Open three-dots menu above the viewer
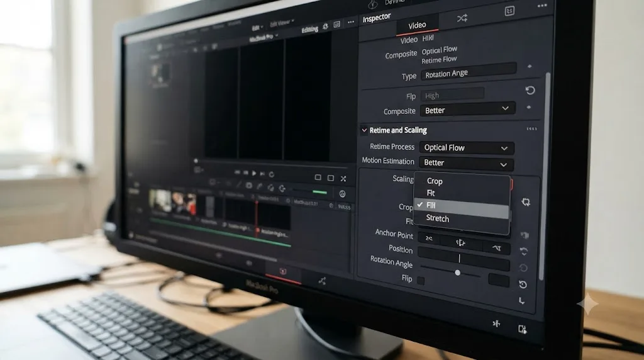Viewport: 644px width, 360px height. (x=351, y=22)
